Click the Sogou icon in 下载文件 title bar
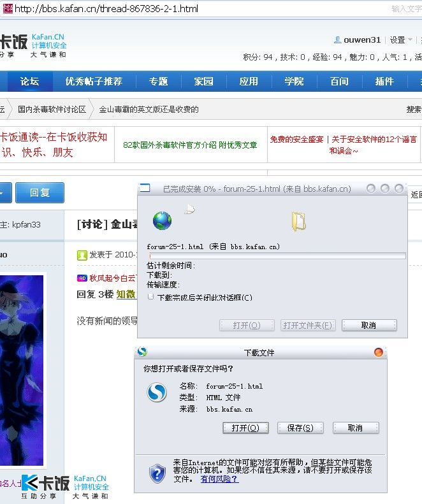 pos(142,352)
